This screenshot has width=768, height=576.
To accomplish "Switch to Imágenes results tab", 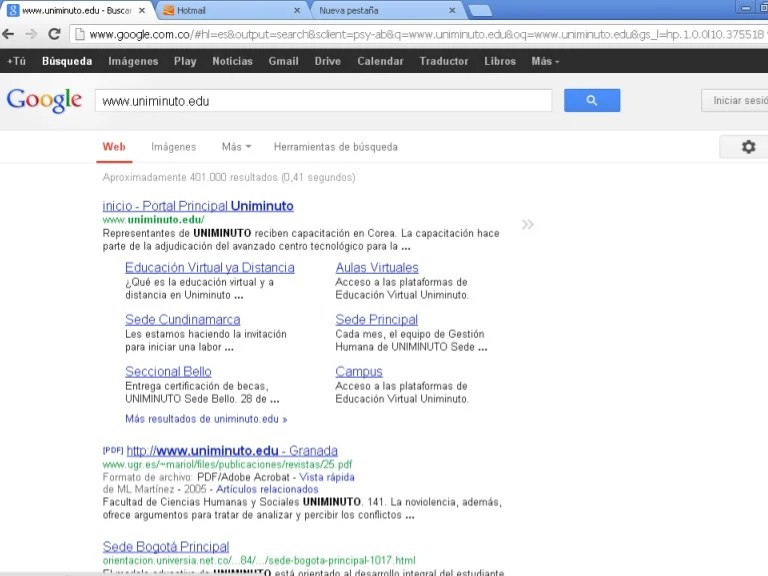I will [173, 147].
